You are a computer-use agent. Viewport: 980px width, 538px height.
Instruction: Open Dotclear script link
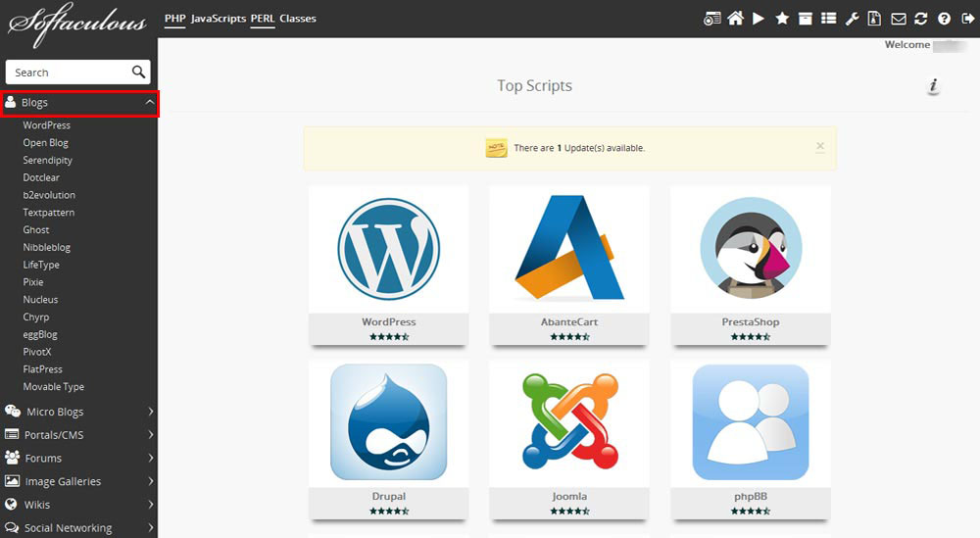(41, 177)
